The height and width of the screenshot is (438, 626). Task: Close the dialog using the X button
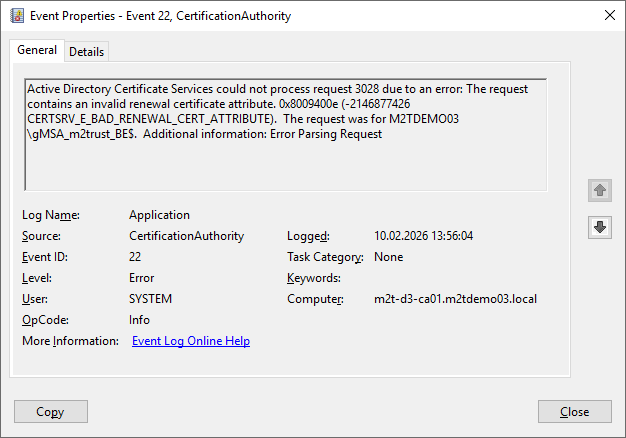coord(610,15)
